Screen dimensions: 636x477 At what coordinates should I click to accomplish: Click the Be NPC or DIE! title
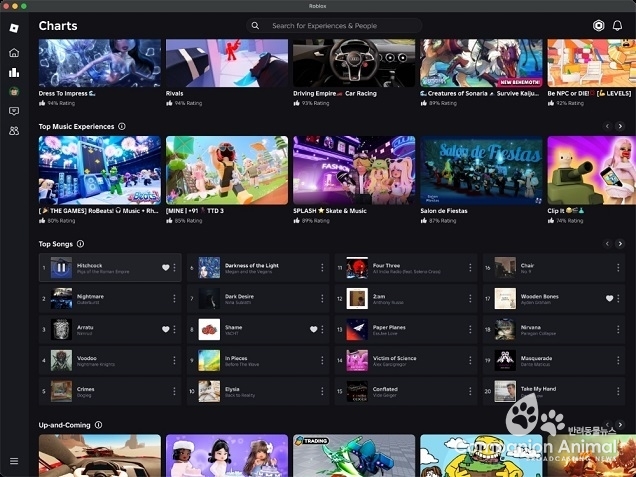tap(589, 93)
